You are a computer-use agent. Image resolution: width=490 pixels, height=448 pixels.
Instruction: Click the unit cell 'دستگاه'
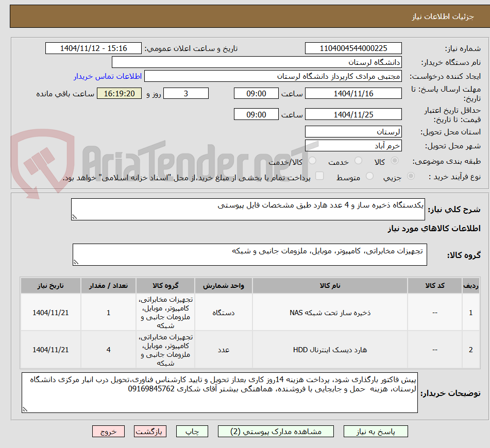tap(224, 313)
